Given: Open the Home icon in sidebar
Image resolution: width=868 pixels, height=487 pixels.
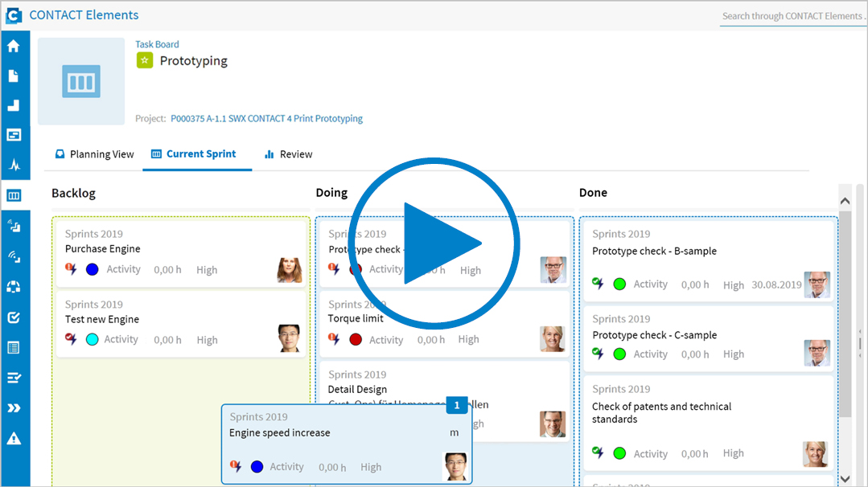Looking at the screenshot, I should [14, 46].
